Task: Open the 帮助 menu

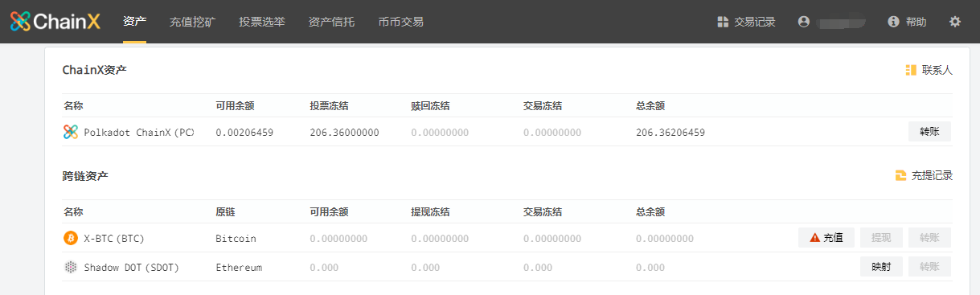Action: tap(907, 22)
